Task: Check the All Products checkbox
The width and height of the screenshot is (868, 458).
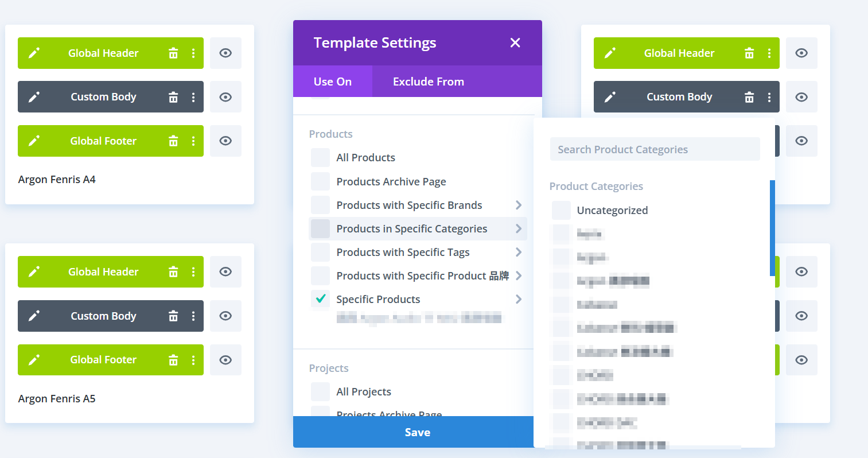Action: 320,157
